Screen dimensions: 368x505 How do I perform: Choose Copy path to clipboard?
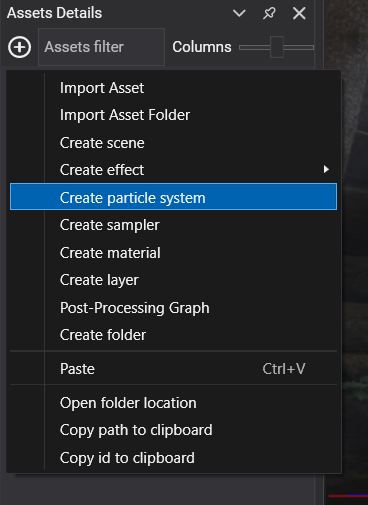point(173,430)
